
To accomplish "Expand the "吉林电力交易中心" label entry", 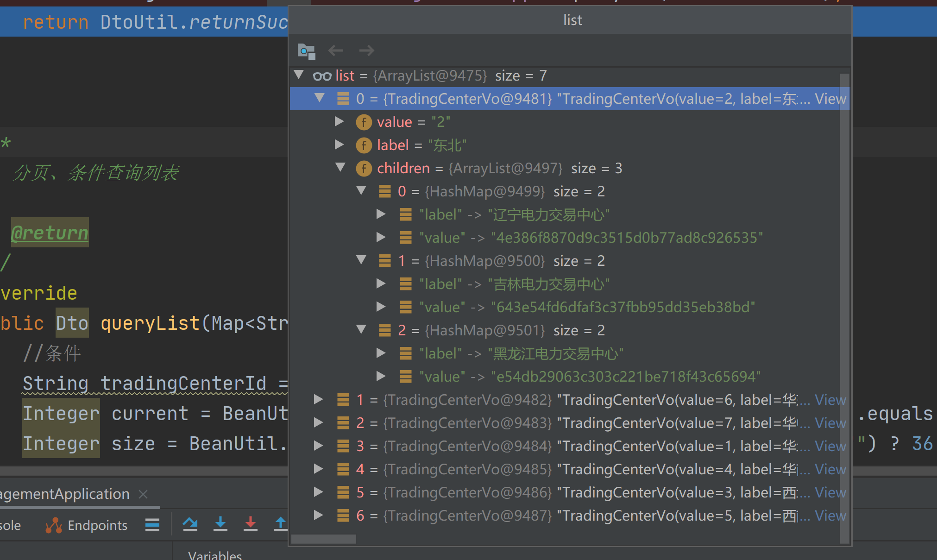I will [x=381, y=283].
